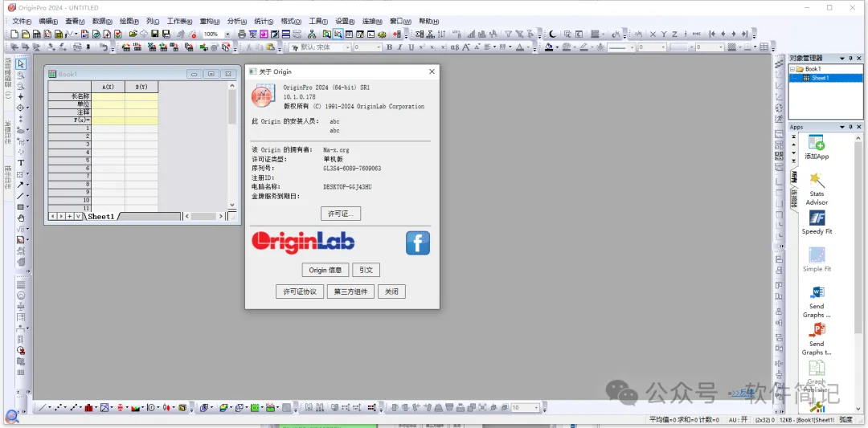Toggle pin on Object Manager panel
This screenshot has width=868, height=428.
point(851,58)
